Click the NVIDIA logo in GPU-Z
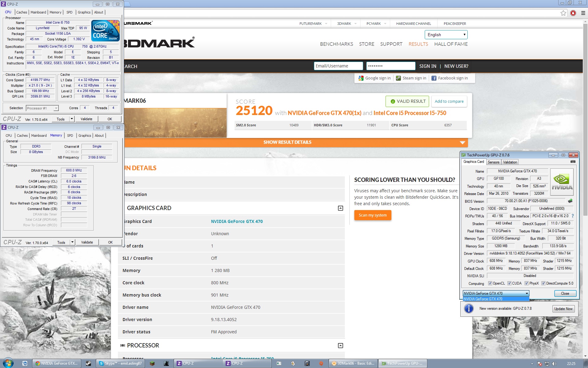This screenshot has height=368, width=588. coord(562,182)
